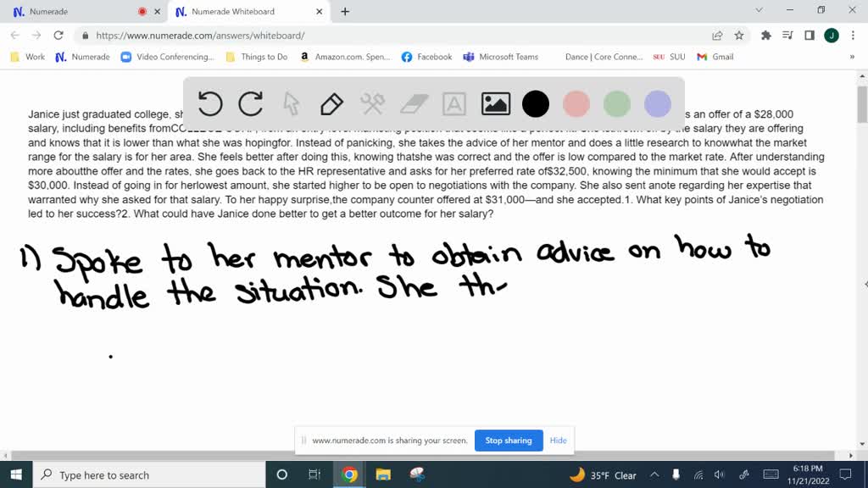868x488 pixels.
Task: Expand the bookmarks overflow chevron
Action: tap(852, 57)
